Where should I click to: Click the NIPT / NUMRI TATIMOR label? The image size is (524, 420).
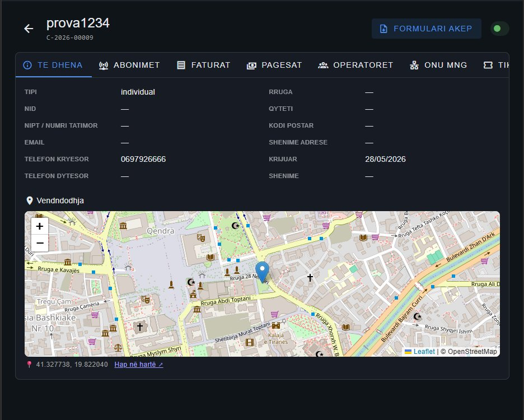[x=61, y=126]
